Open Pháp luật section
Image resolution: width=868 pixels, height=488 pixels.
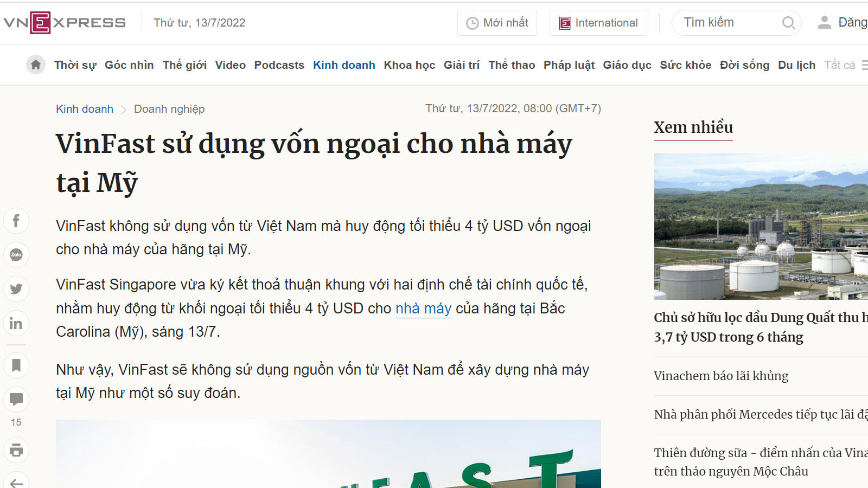(x=569, y=65)
